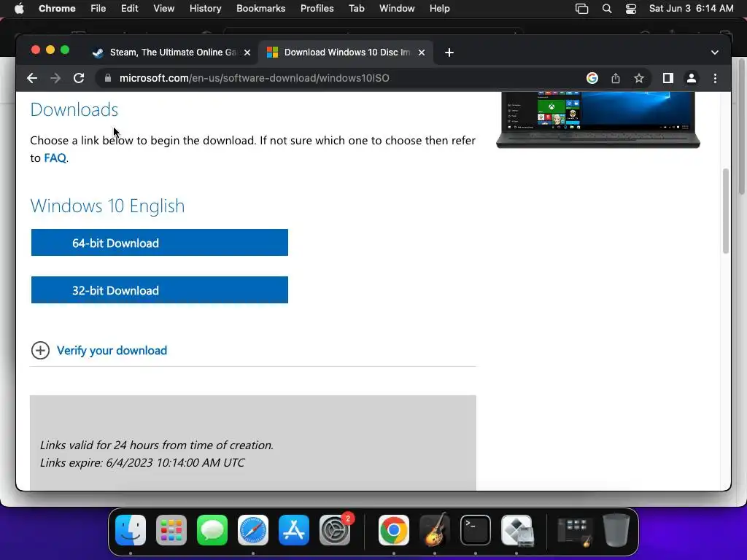Open Safari from the Dock
The width and height of the screenshot is (747, 560).
click(253, 529)
